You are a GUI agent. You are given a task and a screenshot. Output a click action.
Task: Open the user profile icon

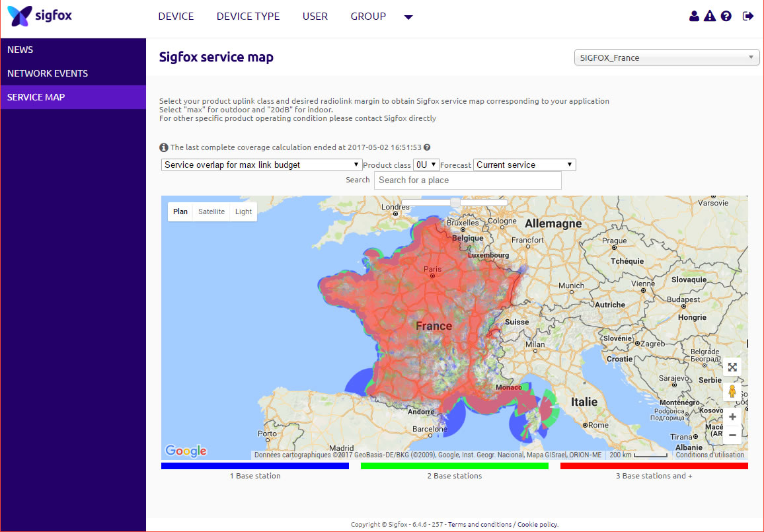coord(694,16)
